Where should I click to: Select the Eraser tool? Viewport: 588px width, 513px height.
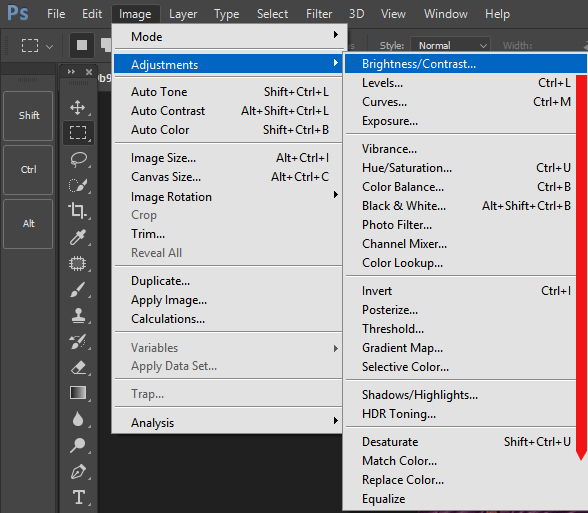(78, 368)
